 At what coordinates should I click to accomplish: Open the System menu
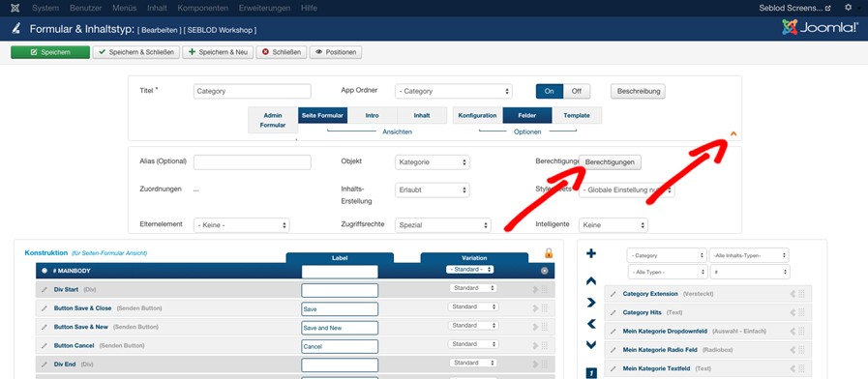click(45, 9)
